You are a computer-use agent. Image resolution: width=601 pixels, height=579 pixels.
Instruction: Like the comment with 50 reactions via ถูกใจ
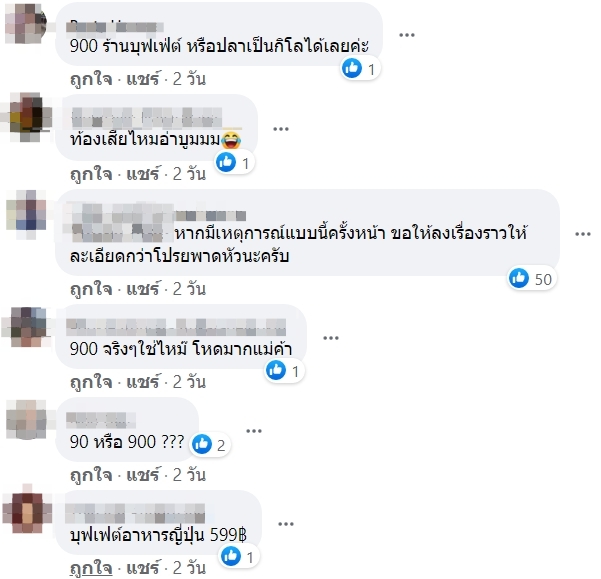click(x=91, y=289)
